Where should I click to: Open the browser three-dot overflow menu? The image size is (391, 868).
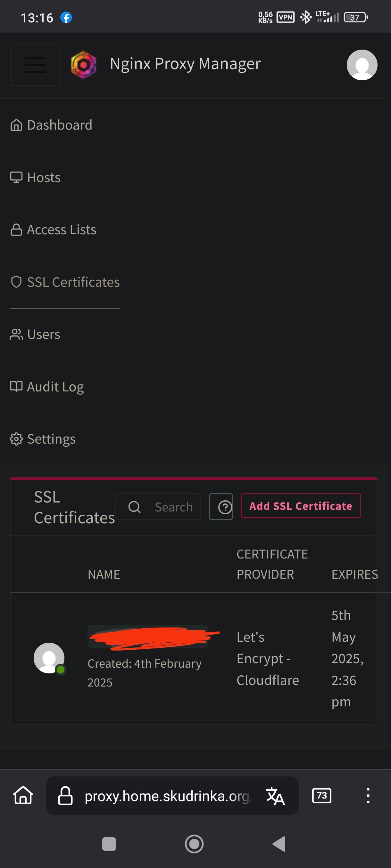(x=368, y=796)
